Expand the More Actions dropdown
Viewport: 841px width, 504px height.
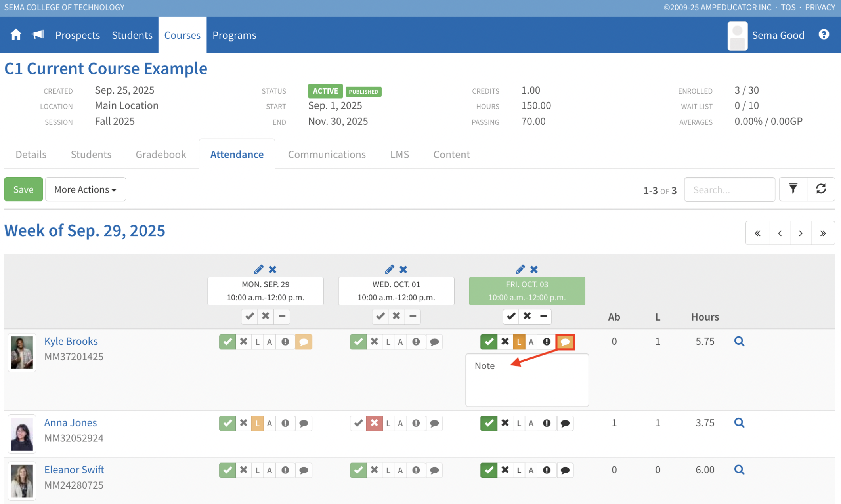click(x=85, y=189)
